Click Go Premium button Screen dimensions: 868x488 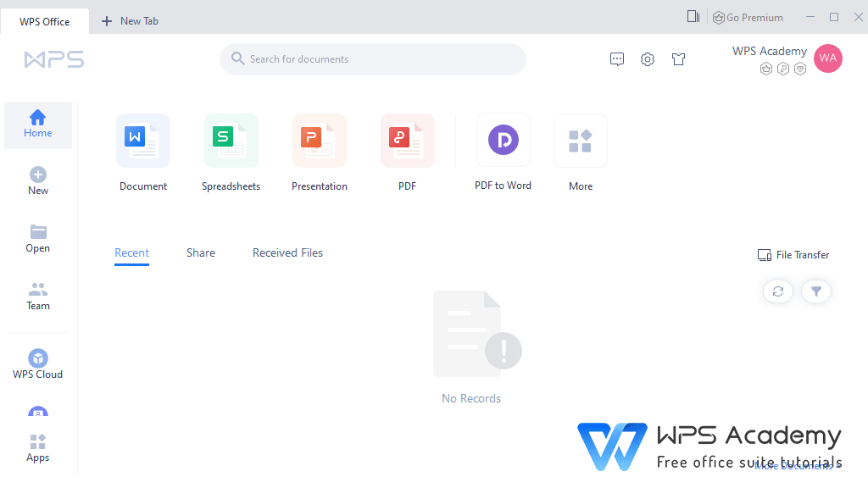tap(748, 18)
